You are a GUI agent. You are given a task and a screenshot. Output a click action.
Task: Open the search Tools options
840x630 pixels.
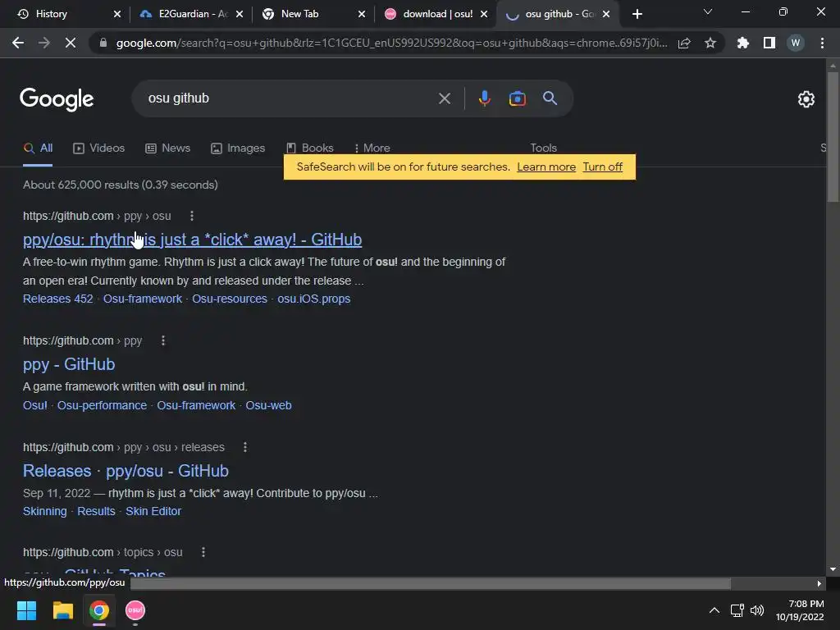point(543,148)
